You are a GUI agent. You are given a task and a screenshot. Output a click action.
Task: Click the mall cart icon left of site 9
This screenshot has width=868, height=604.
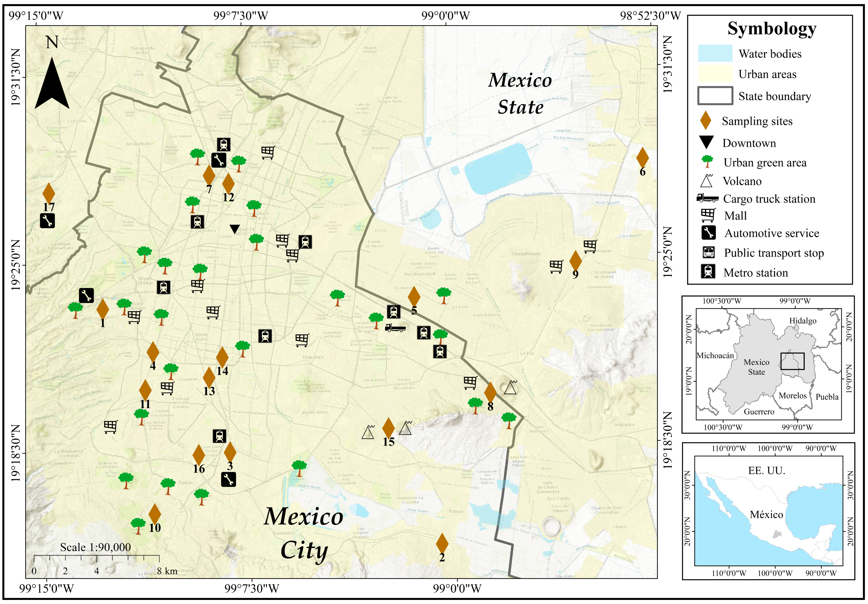(x=556, y=266)
